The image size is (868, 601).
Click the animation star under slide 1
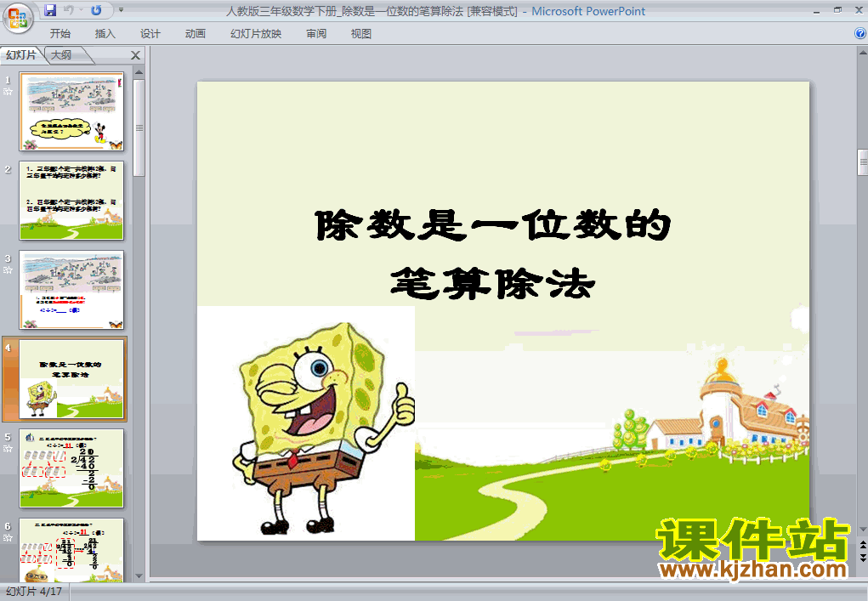(x=8, y=92)
